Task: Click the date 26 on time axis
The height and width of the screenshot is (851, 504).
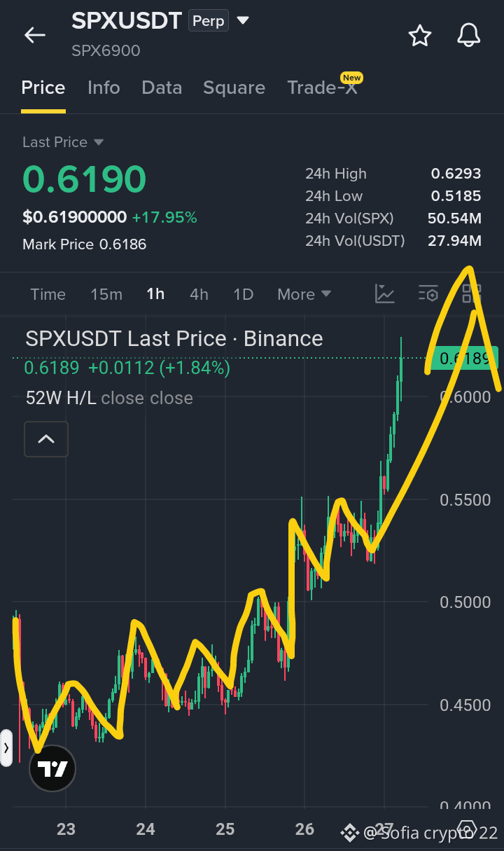Action: [x=305, y=829]
